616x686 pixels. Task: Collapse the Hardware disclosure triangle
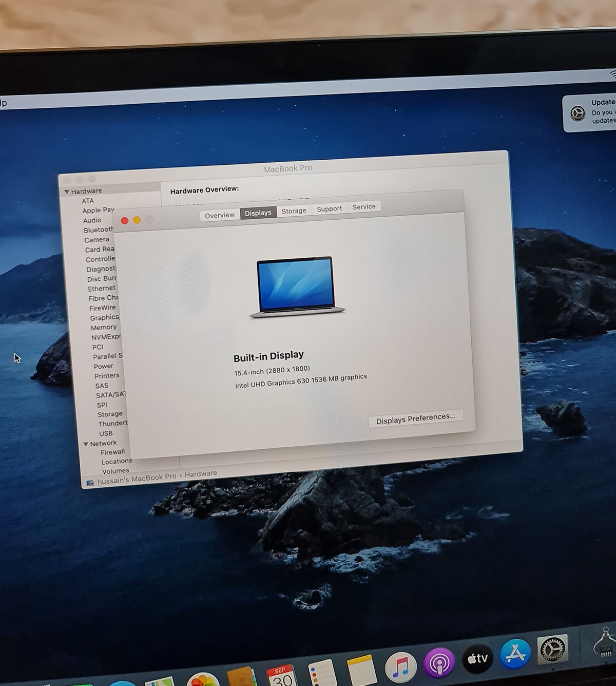pos(67,192)
